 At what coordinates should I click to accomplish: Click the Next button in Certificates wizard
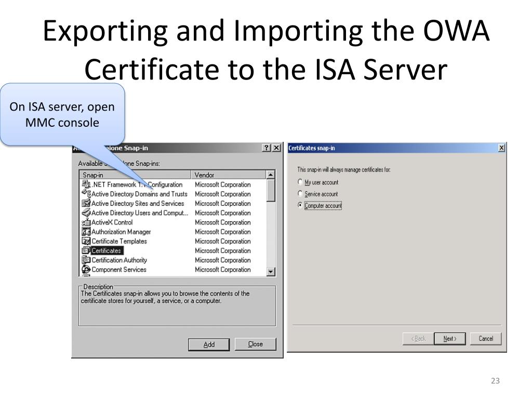[450, 339]
